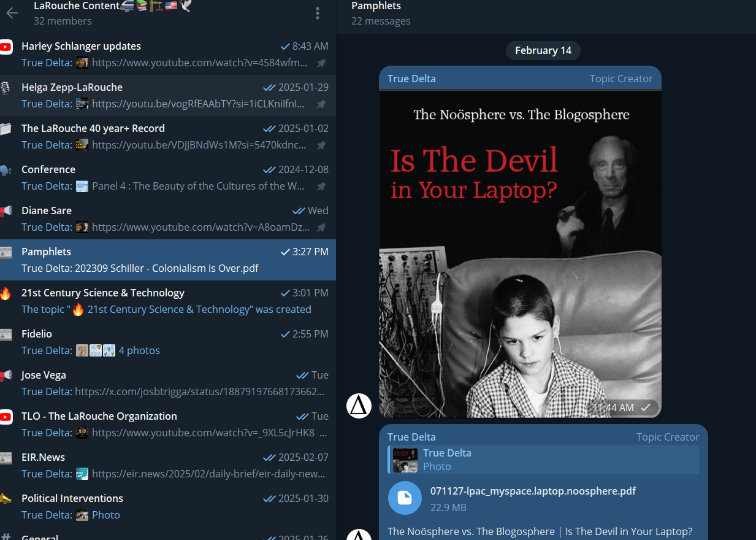Open the Fidelio topic
The height and width of the screenshot is (540, 756).
[x=168, y=342]
